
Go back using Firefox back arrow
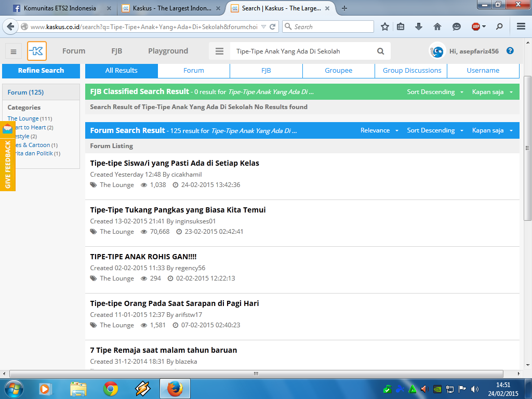click(x=10, y=26)
